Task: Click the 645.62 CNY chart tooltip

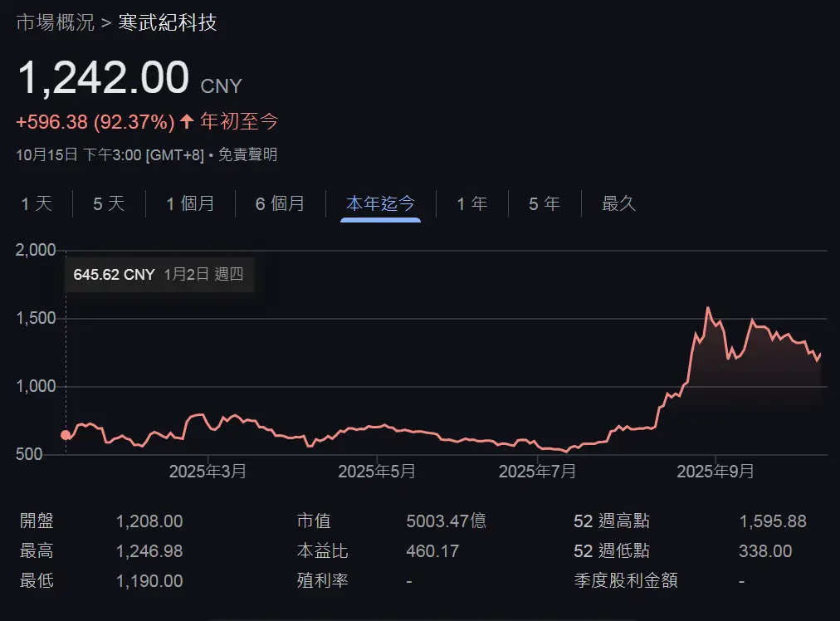Action: click(159, 275)
